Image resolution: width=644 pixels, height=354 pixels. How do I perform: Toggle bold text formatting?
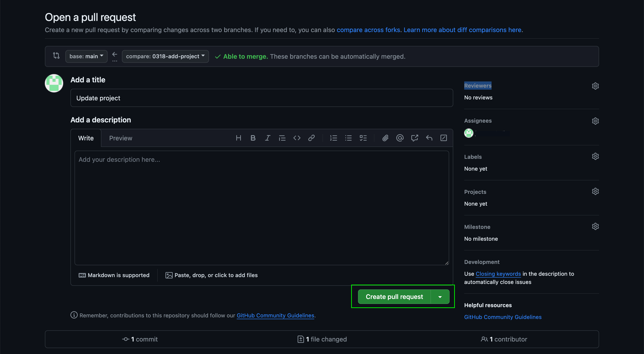253,138
